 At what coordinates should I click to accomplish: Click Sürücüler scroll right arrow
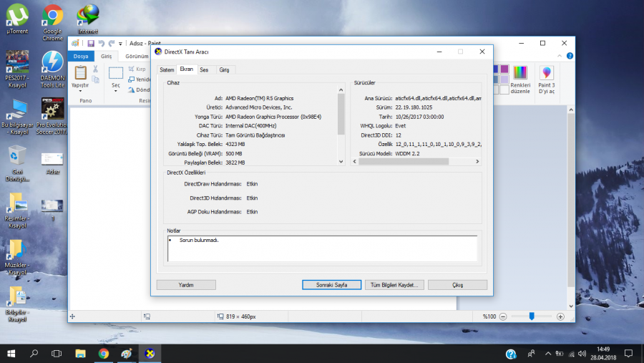(477, 162)
